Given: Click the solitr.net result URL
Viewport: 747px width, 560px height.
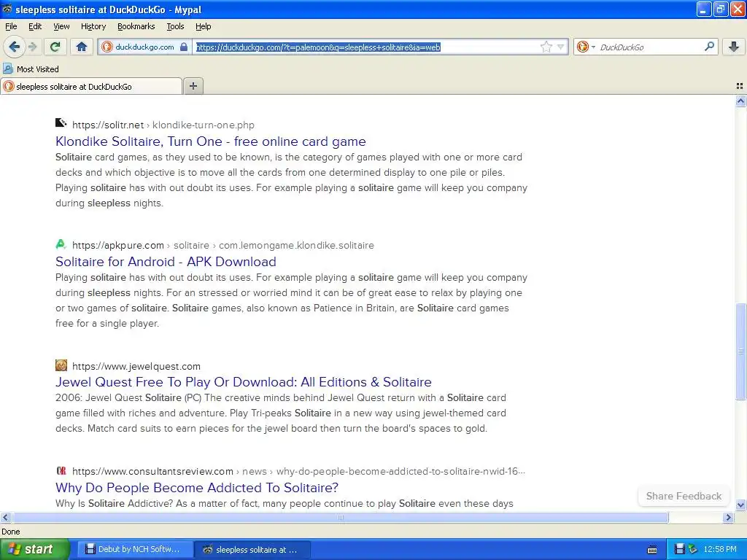Looking at the screenshot, I should (163, 125).
